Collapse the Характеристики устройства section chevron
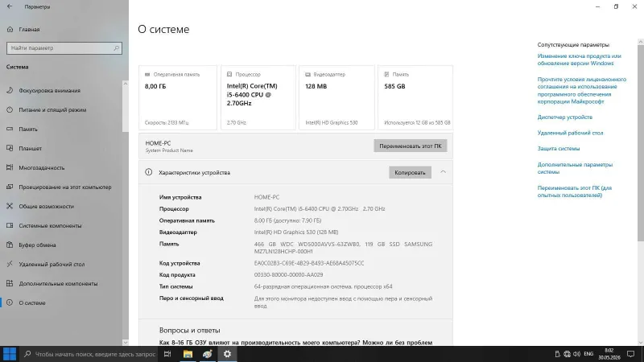The height and width of the screenshot is (362, 644). pos(444,172)
